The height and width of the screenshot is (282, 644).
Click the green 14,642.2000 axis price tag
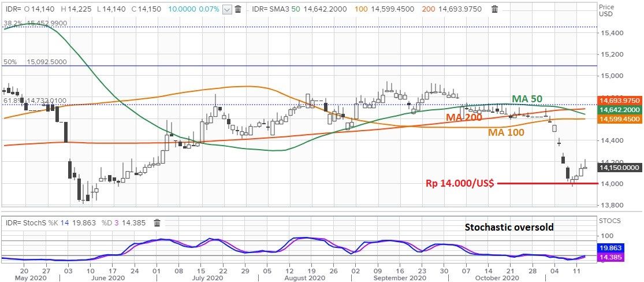(x=620, y=110)
